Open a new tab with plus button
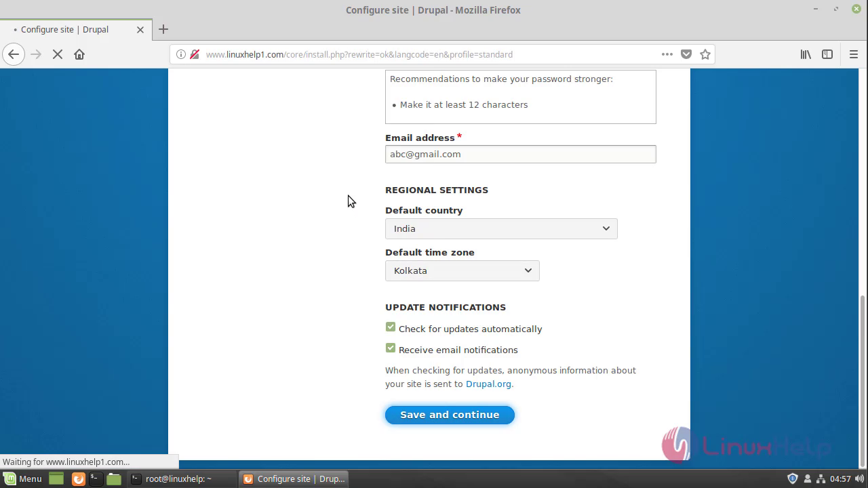Image resolution: width=868 pixels, height=488 pixels. [x=163, y=29]
